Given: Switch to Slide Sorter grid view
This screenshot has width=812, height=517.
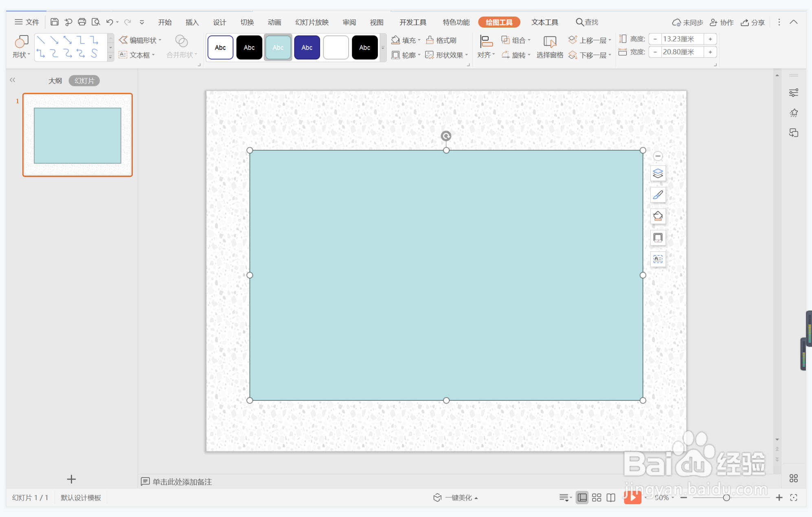Looking at the screenshot, I should point(597,497).
